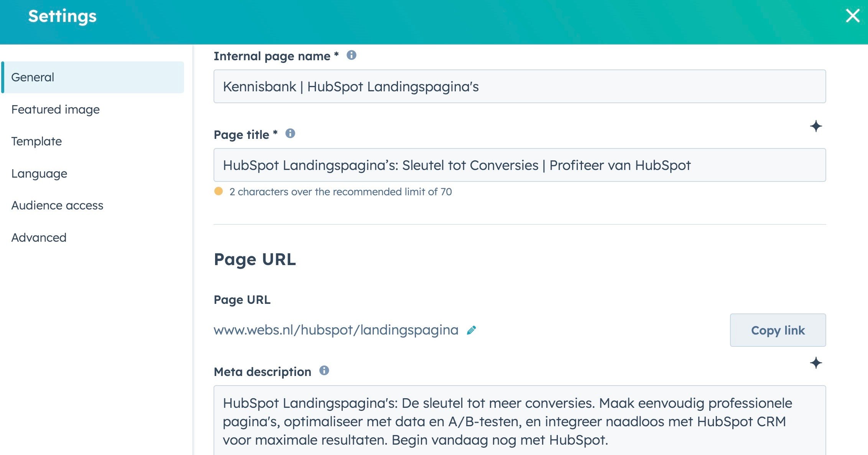Click the Page title input field
The width and height of the screenshot is (868, 455).
(519, 165)
